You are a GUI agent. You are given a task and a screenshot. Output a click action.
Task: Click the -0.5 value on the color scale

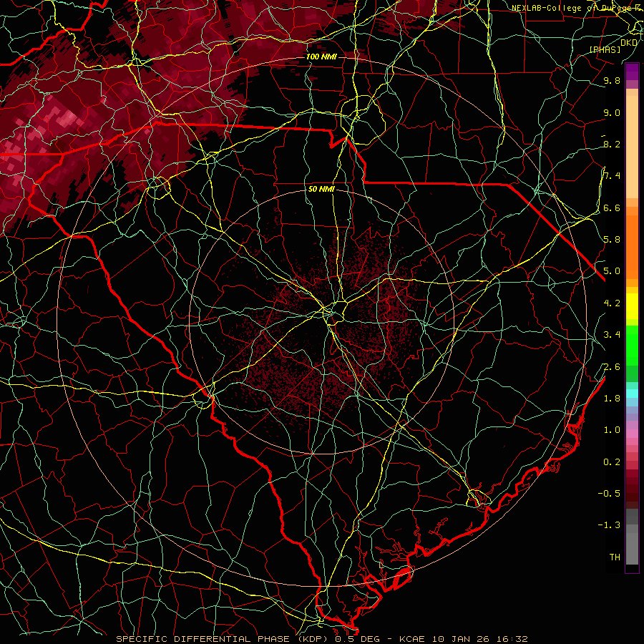(x=609, y=494)
